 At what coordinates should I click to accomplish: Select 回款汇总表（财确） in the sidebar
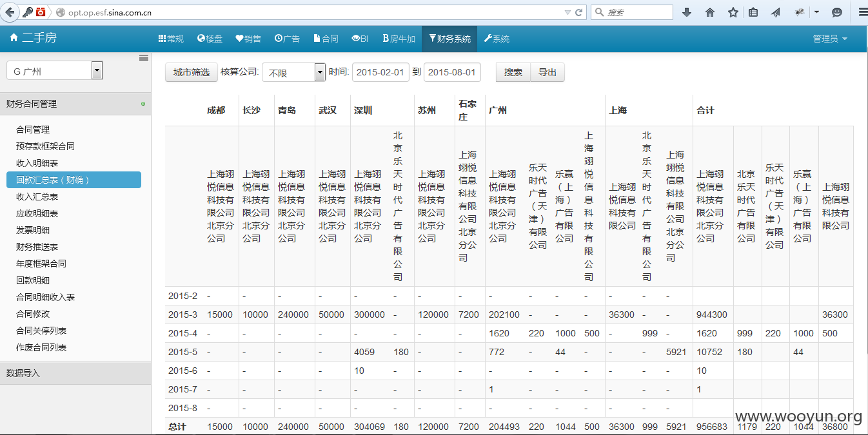(x=74, y=180)
